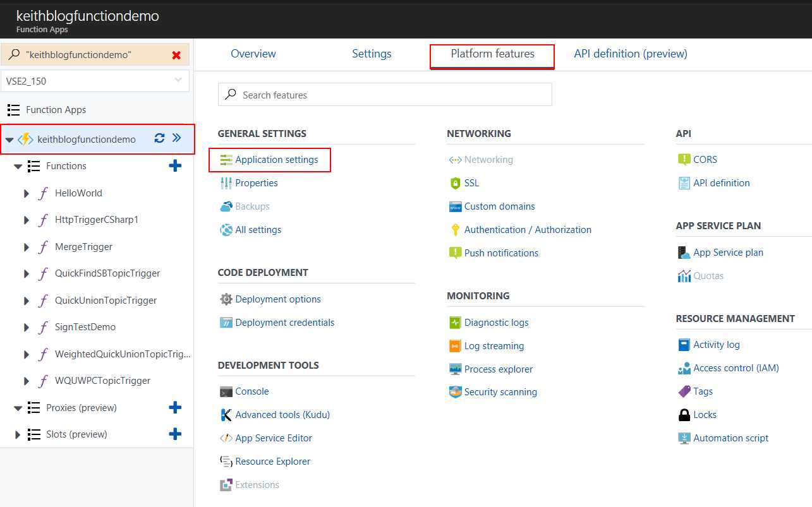Open Deployment credentials link
812x507 pixels.
(x=284, y=323)
